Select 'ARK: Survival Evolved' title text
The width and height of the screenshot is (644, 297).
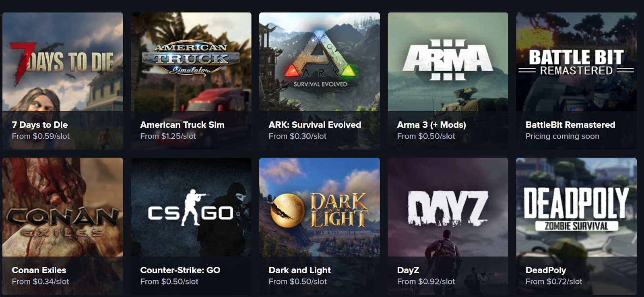coord(315,125)
